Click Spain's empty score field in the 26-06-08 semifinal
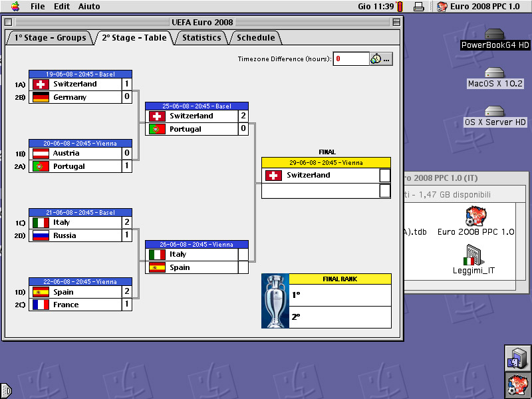 (243, 267)
